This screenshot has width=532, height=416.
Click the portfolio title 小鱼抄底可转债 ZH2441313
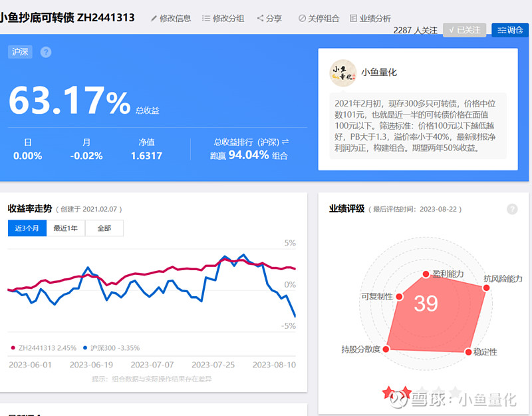(67, 17)
